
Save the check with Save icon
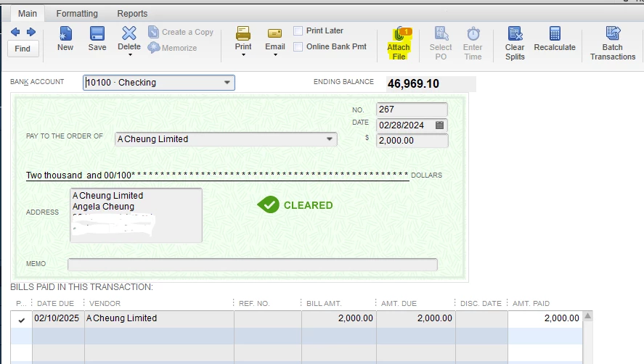(97, 33)
